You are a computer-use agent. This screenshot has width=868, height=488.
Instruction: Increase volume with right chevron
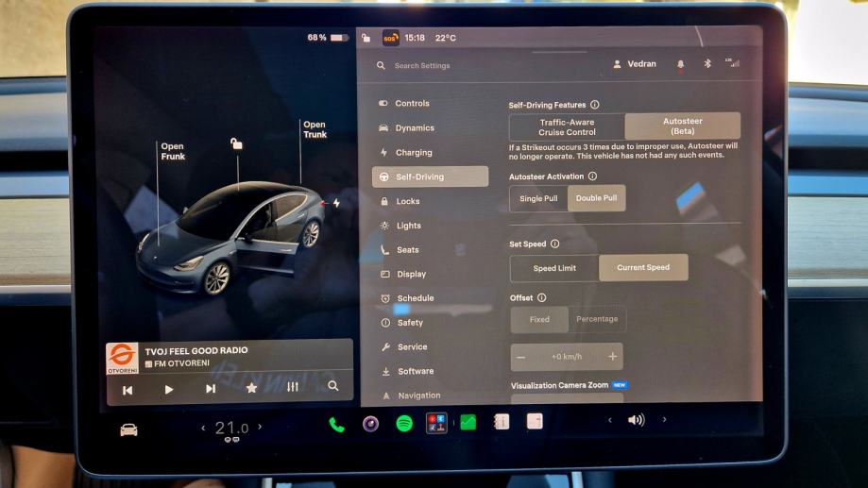(664, 419)
